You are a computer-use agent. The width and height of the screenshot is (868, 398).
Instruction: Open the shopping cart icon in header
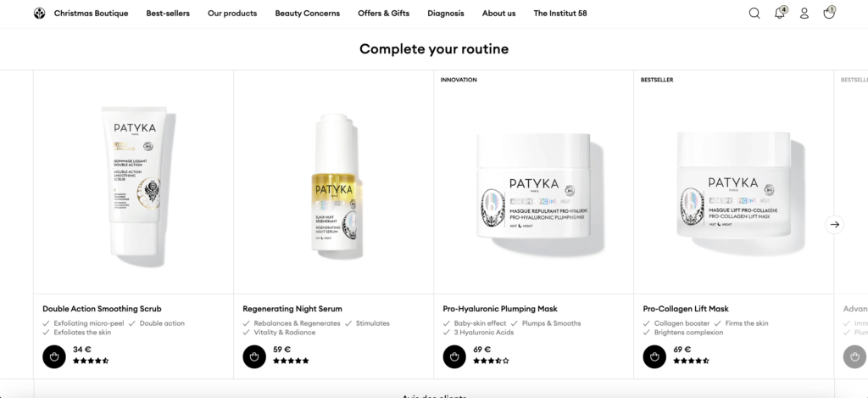pos(829,13)
